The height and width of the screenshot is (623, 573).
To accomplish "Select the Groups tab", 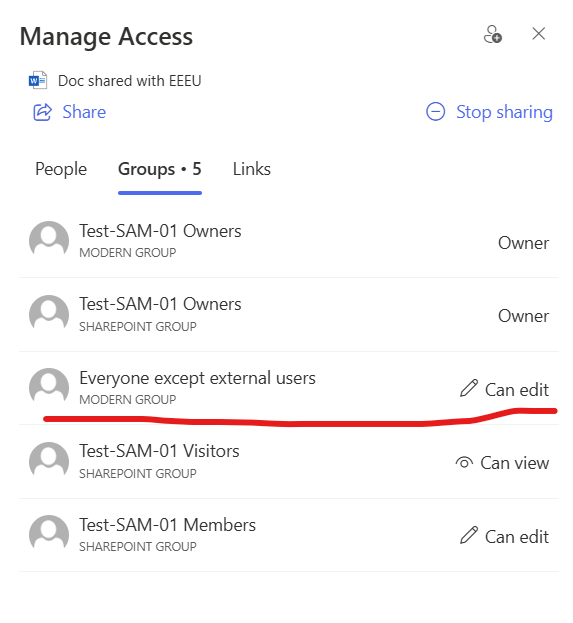I will (160, 169).
